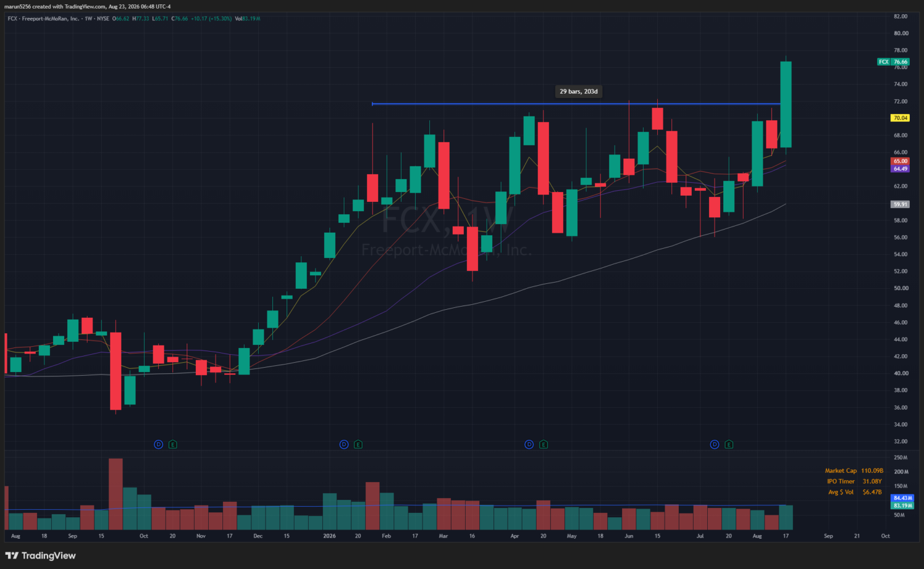Click the Jun label on time axis
924x569 pixels.
(629, 536)
